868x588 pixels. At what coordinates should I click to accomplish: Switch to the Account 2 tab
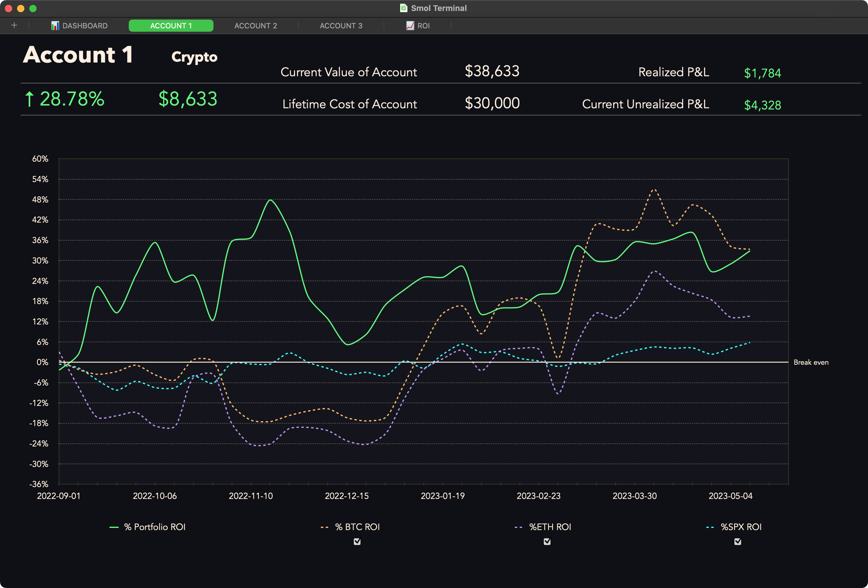click(256, 26)
